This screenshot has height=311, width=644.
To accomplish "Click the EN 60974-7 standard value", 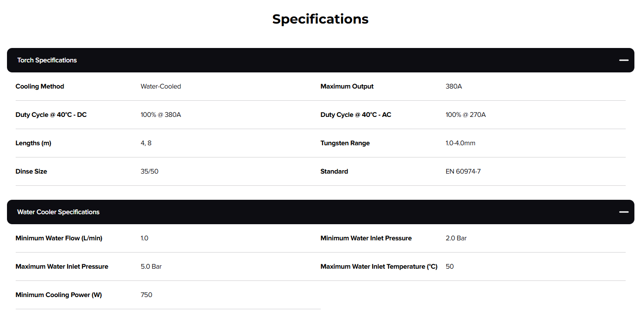I will coord(463,171).
